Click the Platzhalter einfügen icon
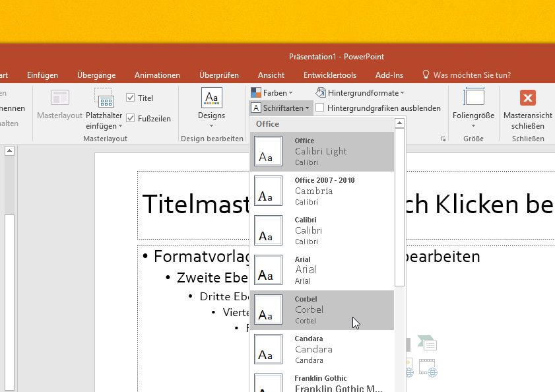This screenshot has height=392, width=555. click(x=104, y=98)
